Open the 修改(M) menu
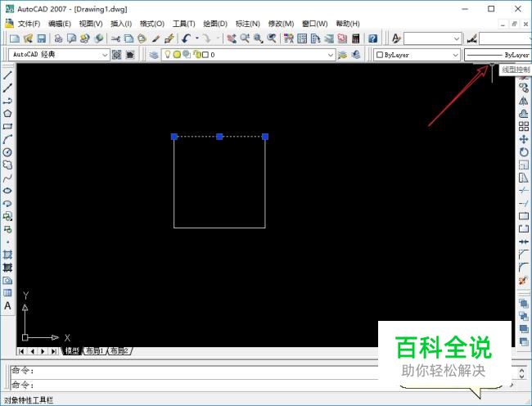This screenshot has width=532, height=406. tap(281, 24)
